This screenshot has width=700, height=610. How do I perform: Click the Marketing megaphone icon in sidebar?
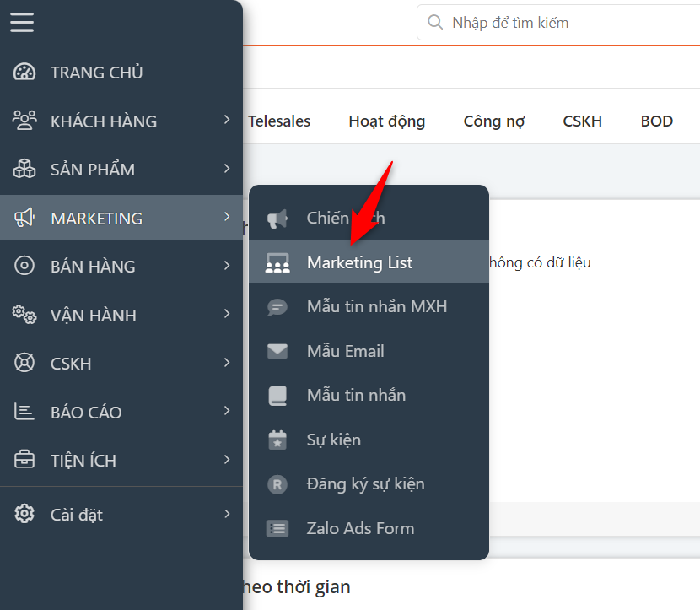click(24, 218)
